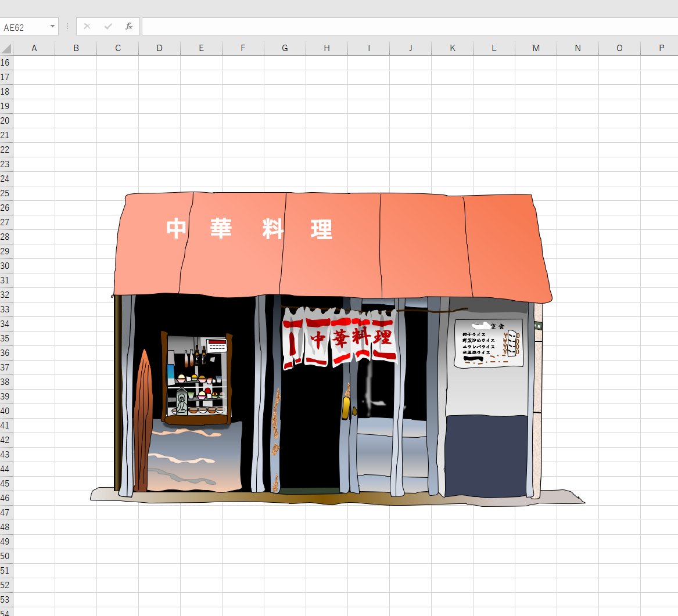Click the Select All corner triangle
Image resolution: width=678 pixels, height=616 pixels.
6,48
